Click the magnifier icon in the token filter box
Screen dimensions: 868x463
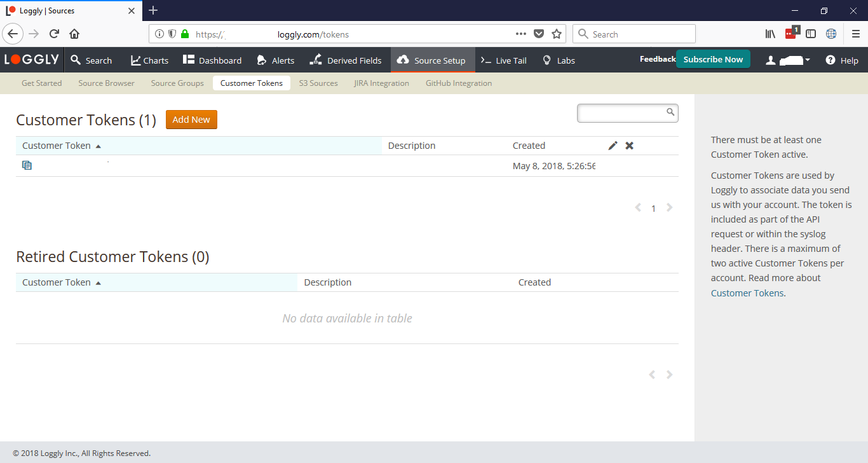(x=670, y=112)
